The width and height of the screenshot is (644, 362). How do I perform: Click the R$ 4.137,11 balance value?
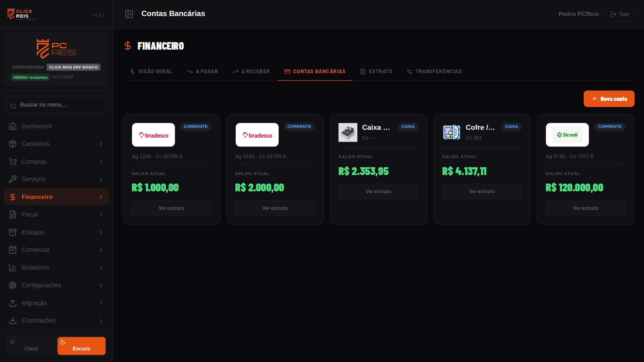point(464,171)
